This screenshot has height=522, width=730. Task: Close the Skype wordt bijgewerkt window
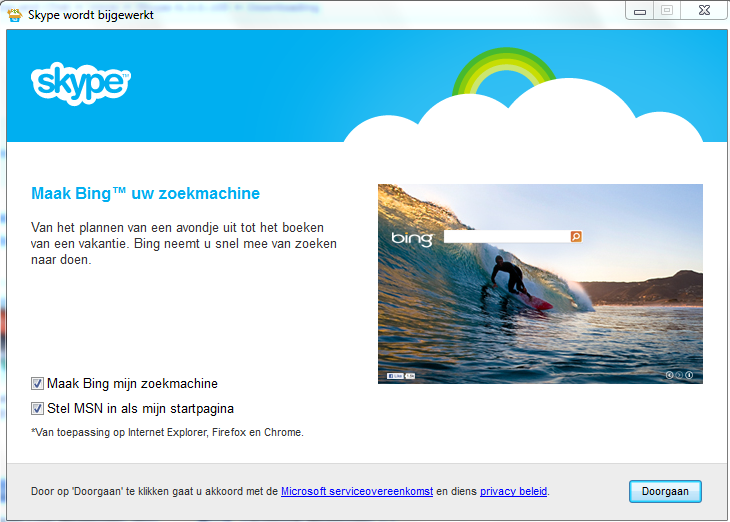[x=704, y=11]
